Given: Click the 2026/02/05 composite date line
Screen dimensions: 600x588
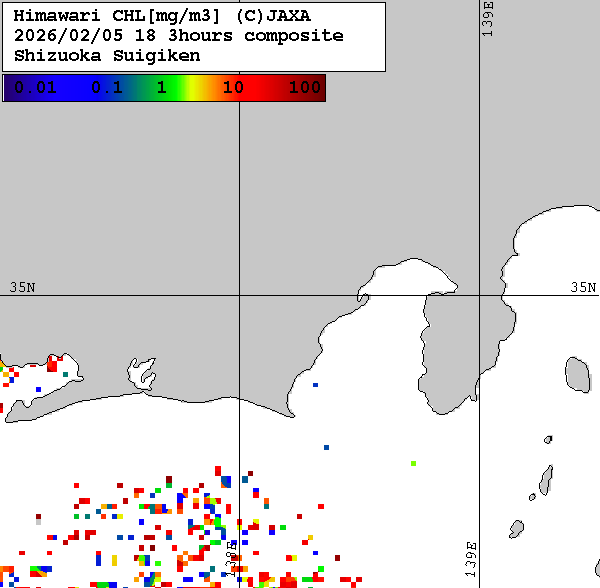Looking at the screenshot, I should tap(179, 36).
